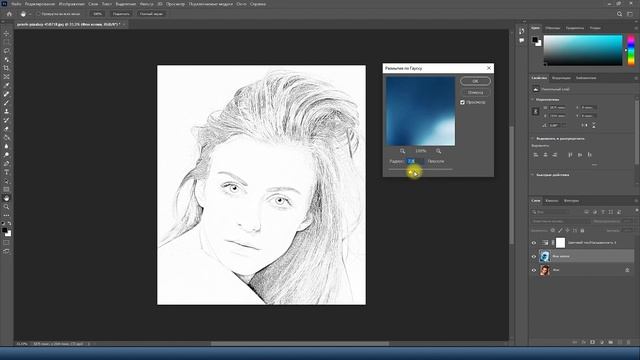Open the Comments collapsed panel icon
Image resolution: width=640 pixels, height=360 pixels.
[522, 40]
